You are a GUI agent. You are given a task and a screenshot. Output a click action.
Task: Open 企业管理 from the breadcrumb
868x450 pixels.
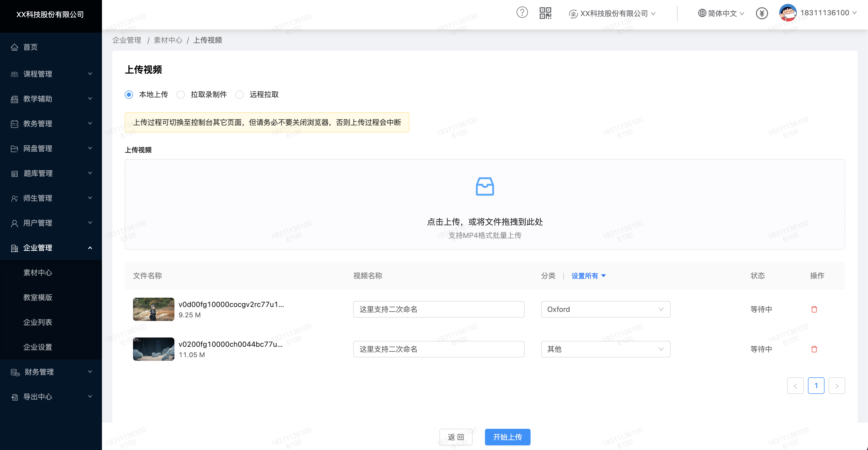pyautogui.click(x=126, y=40)
